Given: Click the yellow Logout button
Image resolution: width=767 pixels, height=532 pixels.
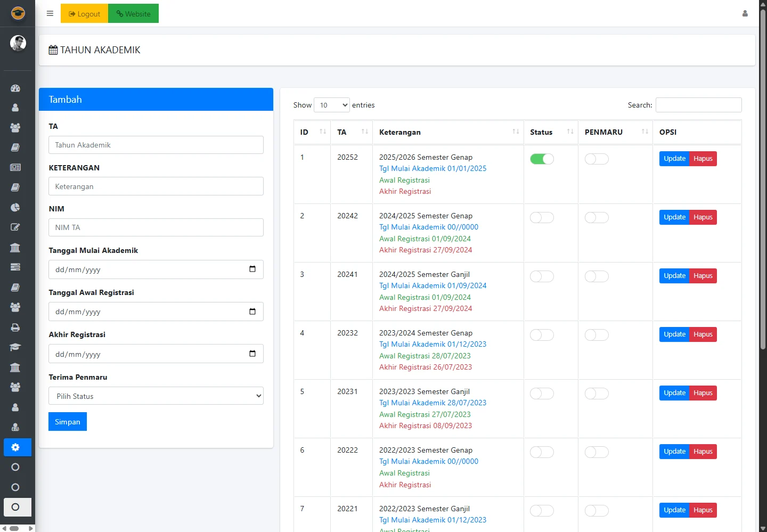Looking at the screenshot, I should [84, 14].
